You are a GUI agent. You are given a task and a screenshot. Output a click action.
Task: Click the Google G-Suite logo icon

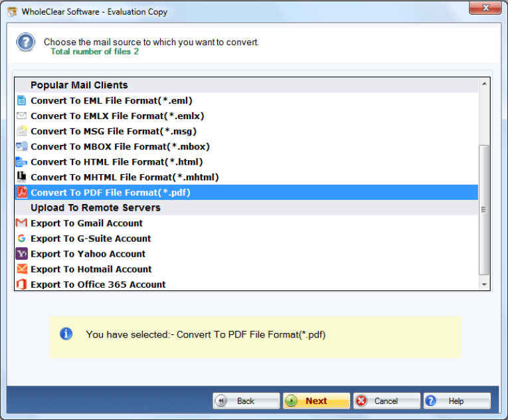tap(22, 239)
